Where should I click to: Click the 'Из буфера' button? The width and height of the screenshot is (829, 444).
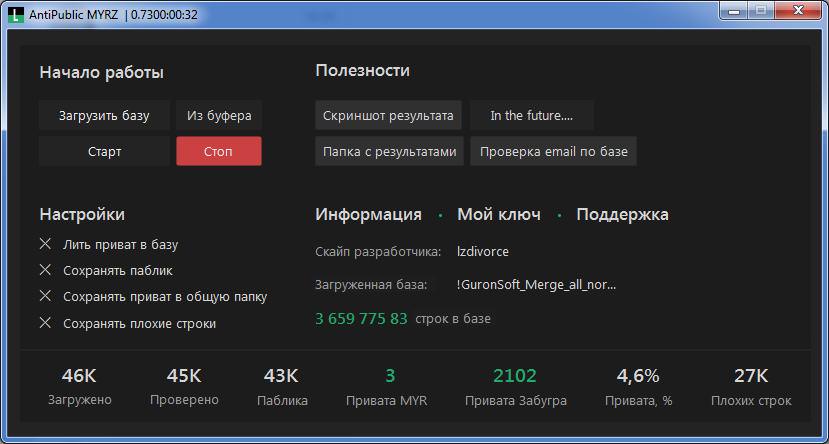(219, 116)
